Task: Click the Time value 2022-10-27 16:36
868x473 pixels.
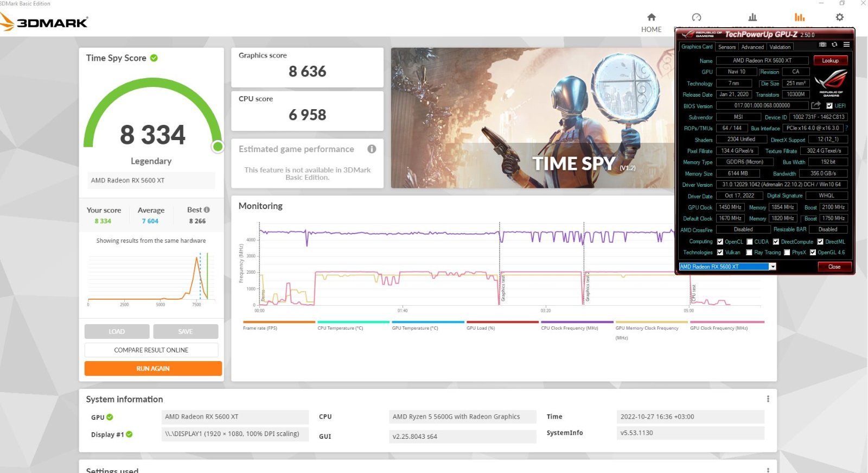Action: click(691, 417)
